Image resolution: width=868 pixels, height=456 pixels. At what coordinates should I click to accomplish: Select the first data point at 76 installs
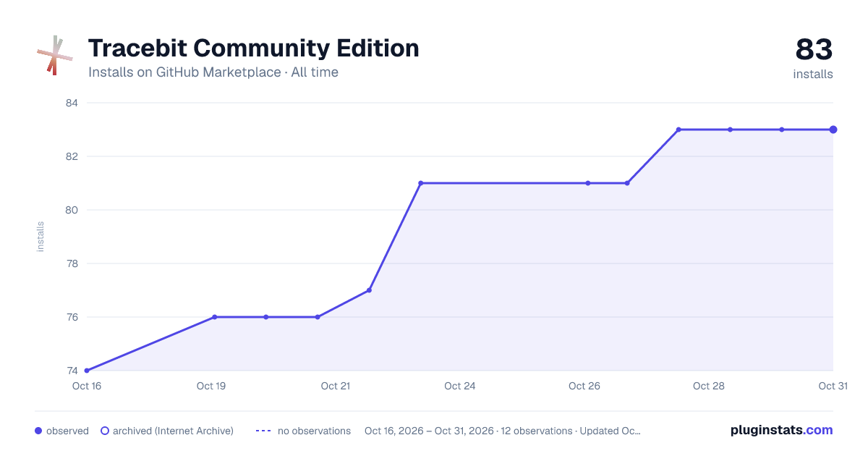215,317
